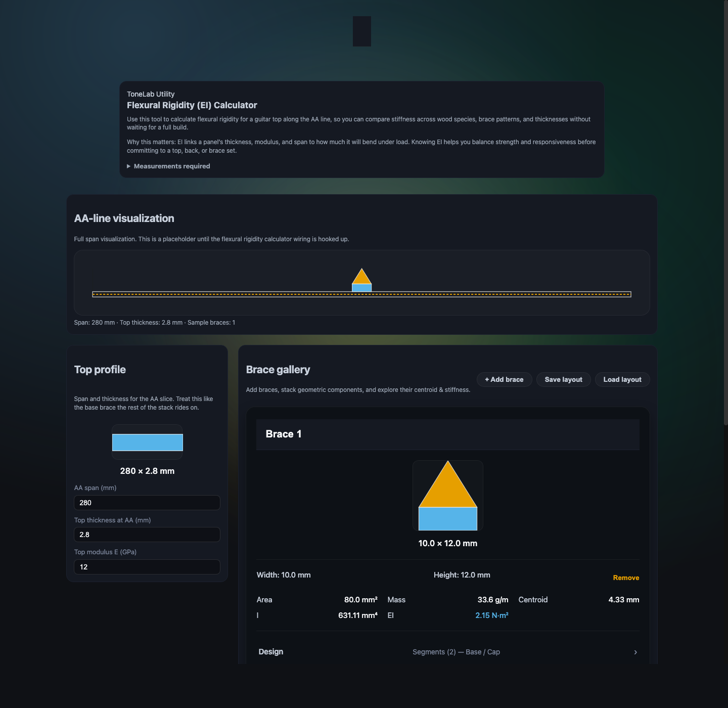
Task: Click the Top modulus E (GPa) field
Action: point(147,567)
